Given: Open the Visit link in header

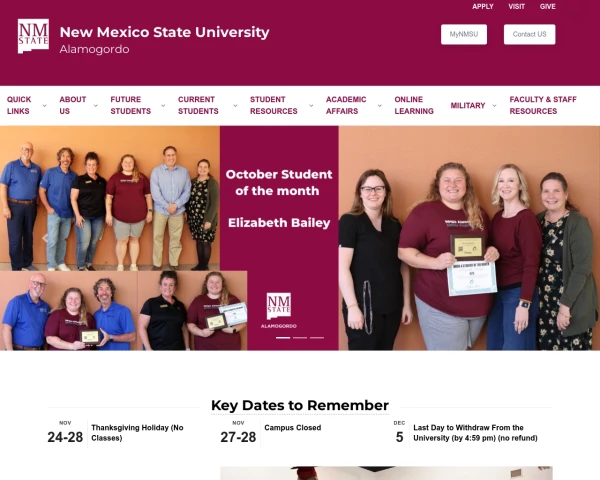Looking at the screenshot, I should click(516, 7).
